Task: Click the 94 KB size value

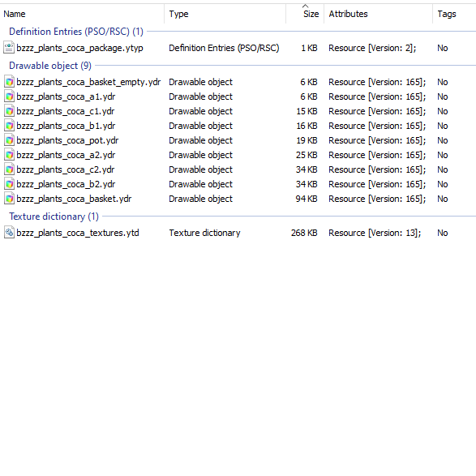Action: 307,199
